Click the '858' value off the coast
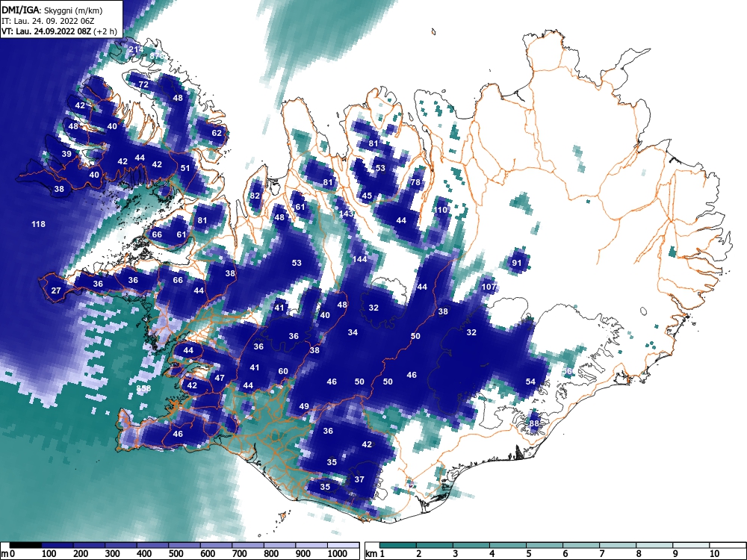 [x=143, y=388]
